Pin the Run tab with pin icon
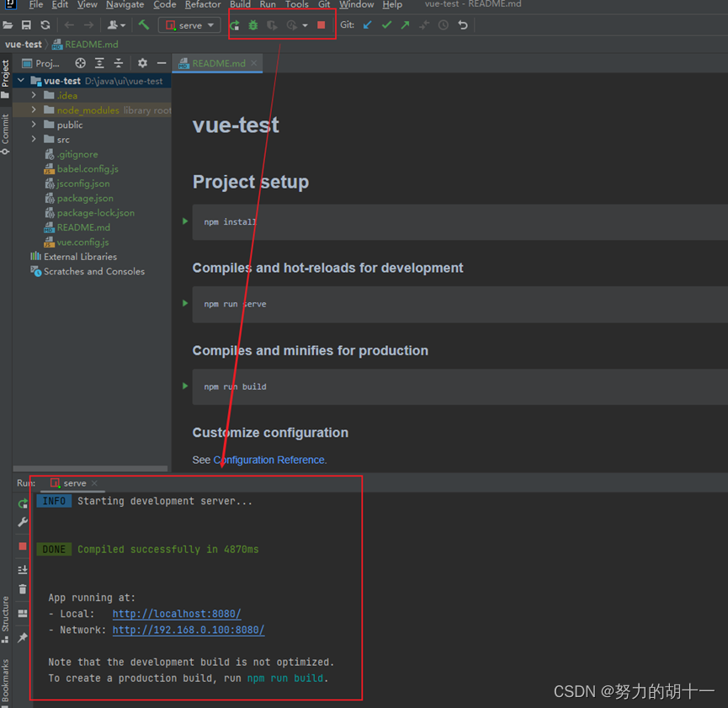This screenshot has height=708, width=728. point(22,637)
